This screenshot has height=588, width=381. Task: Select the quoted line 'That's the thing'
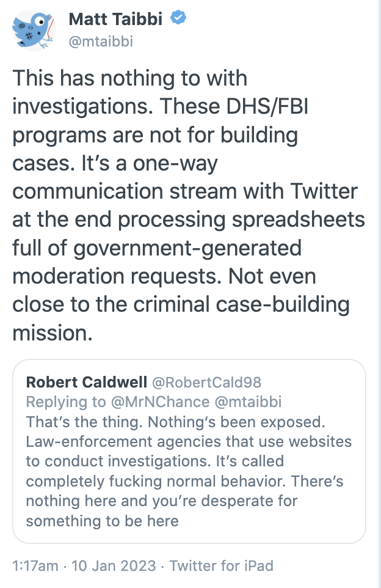coord(84,422)
